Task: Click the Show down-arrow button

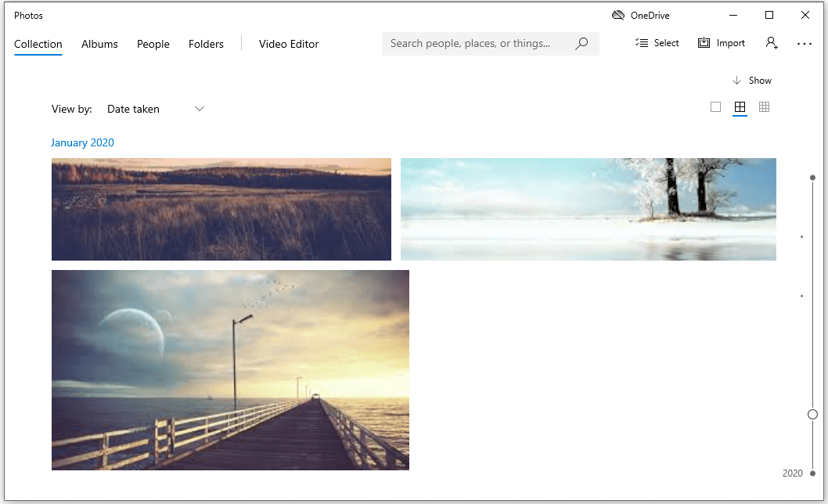Action: tap(752, 81)
